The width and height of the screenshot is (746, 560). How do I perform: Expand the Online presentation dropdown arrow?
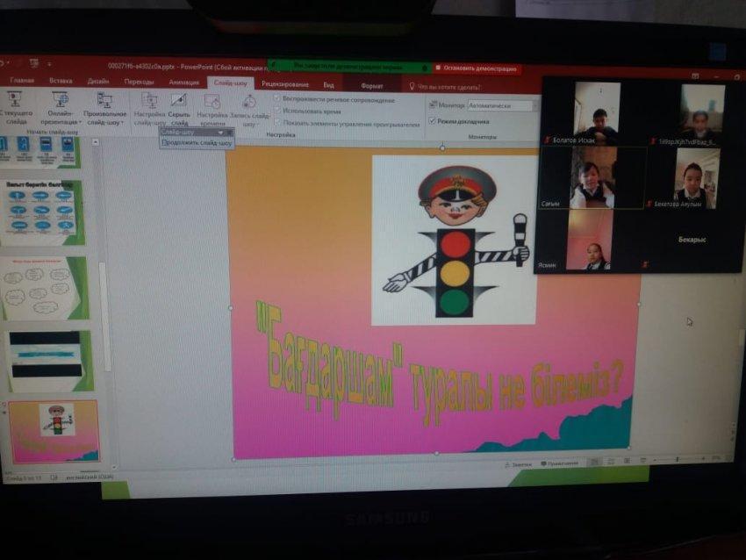80,123
